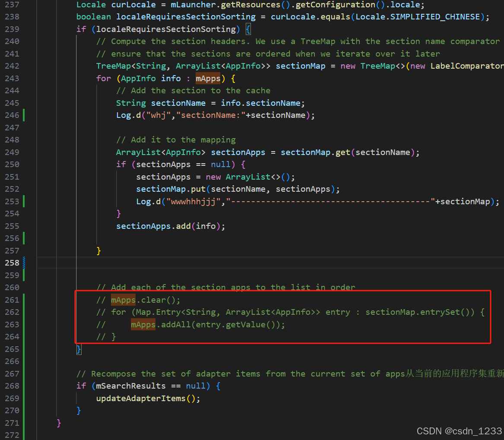Click Locale.SIMPLIFIED_CHINESE constant
This screenshot has width=504, height=440.
coord(418,17)
